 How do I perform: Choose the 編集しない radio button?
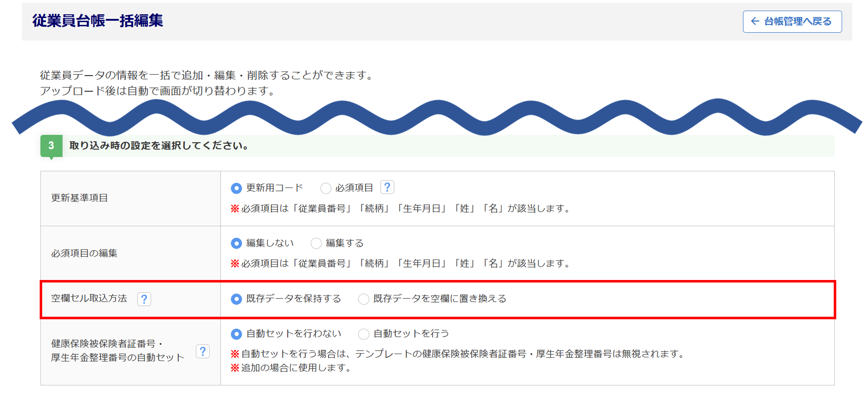[x=236, y=243]
